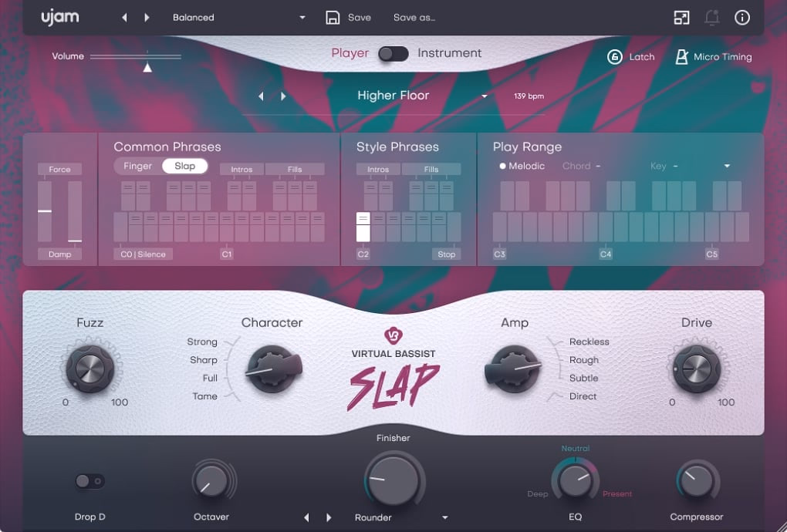Select Finger common phrases

click(x=137, y=166)
